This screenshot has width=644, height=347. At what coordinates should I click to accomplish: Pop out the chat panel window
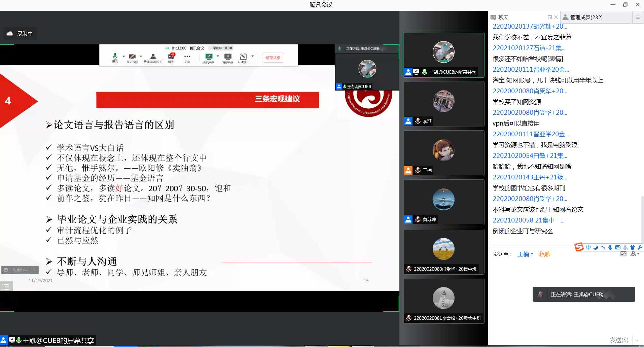pyautogui.click(x=550, y=17)
